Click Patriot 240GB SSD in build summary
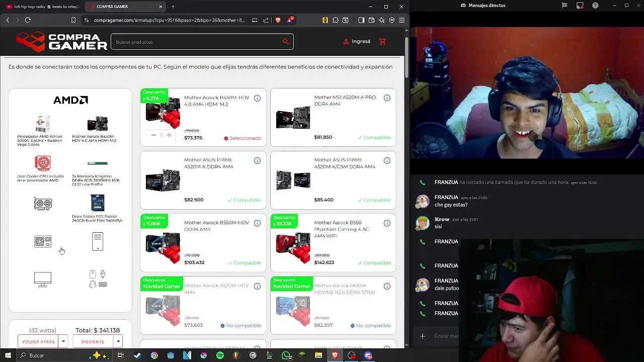Viewport: 644px width, 362px height. (x=98, y=209)
